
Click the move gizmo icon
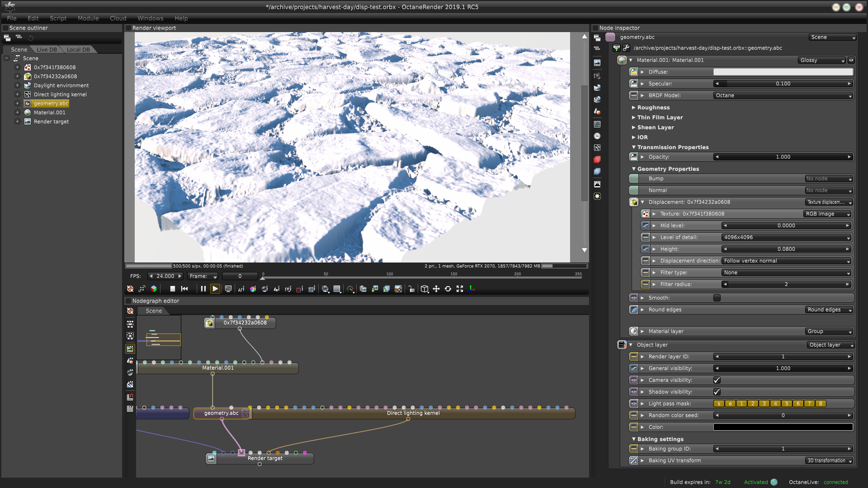point(436,289)
